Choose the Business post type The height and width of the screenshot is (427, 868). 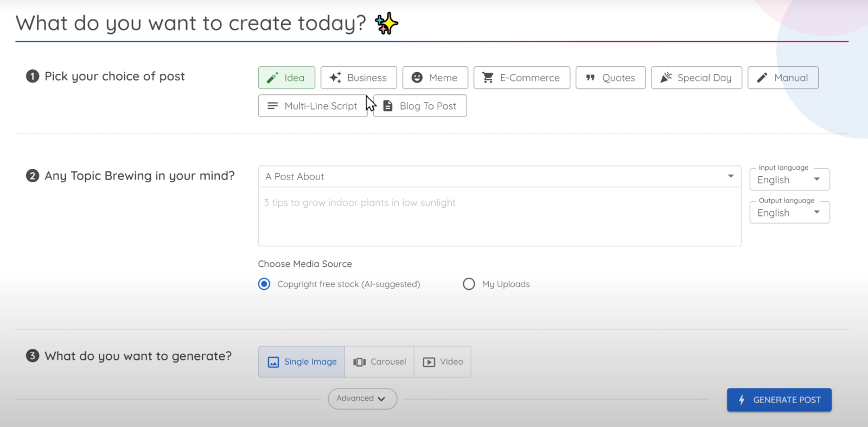click(x=359, y=78)
